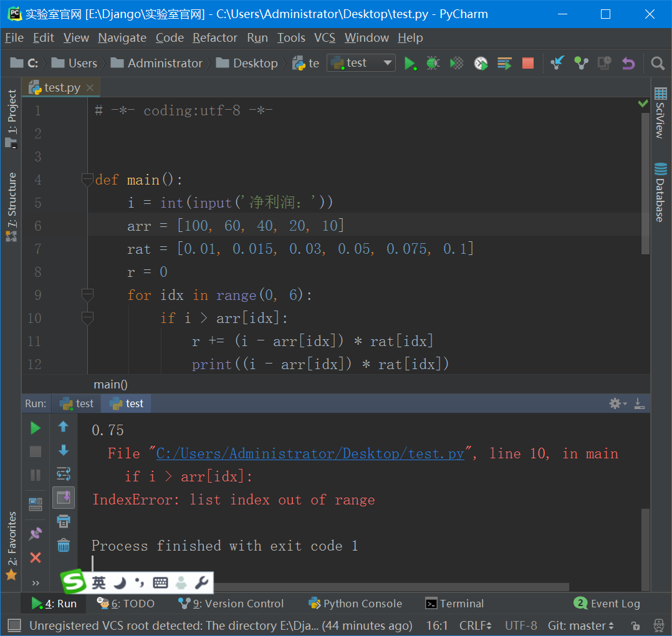Click the pause output button in Run panel
The image size is (672, 636).
[x=36, y=475]
